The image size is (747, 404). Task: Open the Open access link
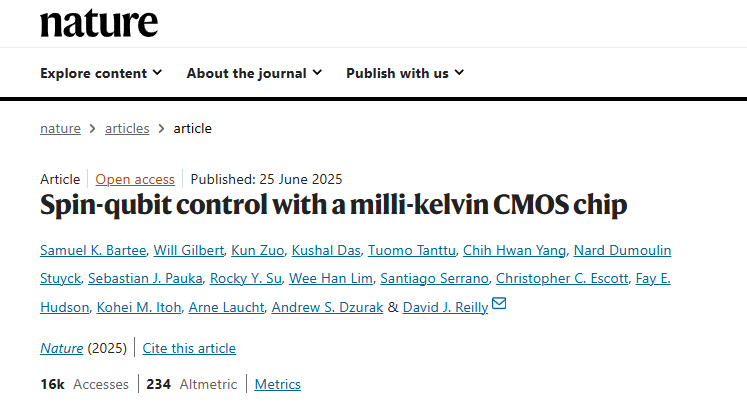coord(135,179)
